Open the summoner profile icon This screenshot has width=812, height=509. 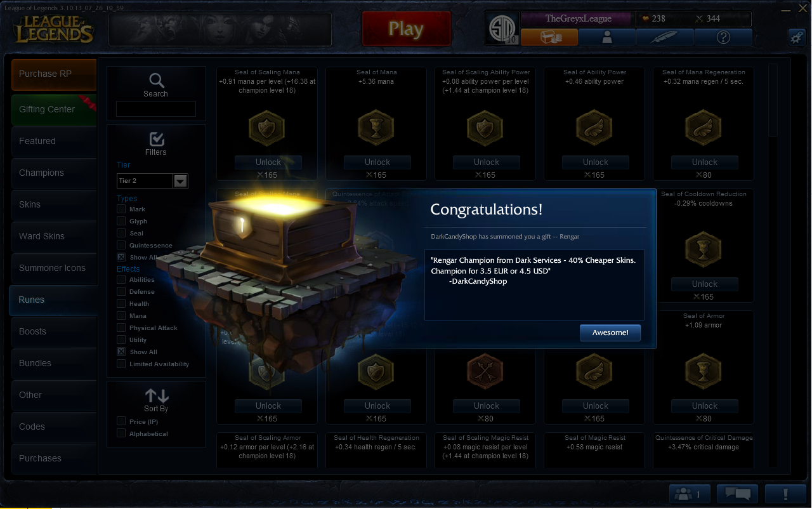click(x=607, y=37)
